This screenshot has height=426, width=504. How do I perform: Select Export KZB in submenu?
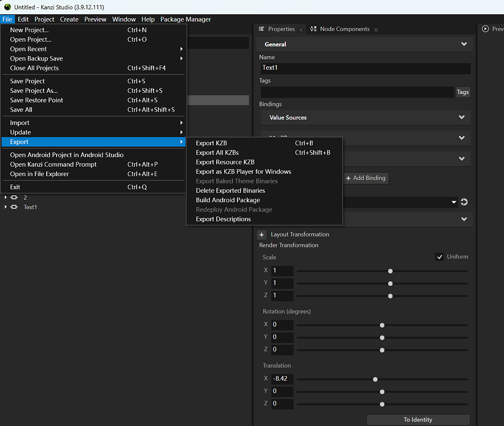(x=264, y=143)
